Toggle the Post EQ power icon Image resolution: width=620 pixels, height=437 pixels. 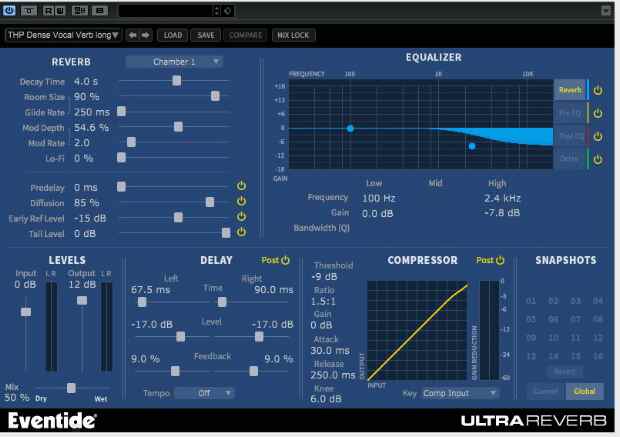click(x=598, y=136)
